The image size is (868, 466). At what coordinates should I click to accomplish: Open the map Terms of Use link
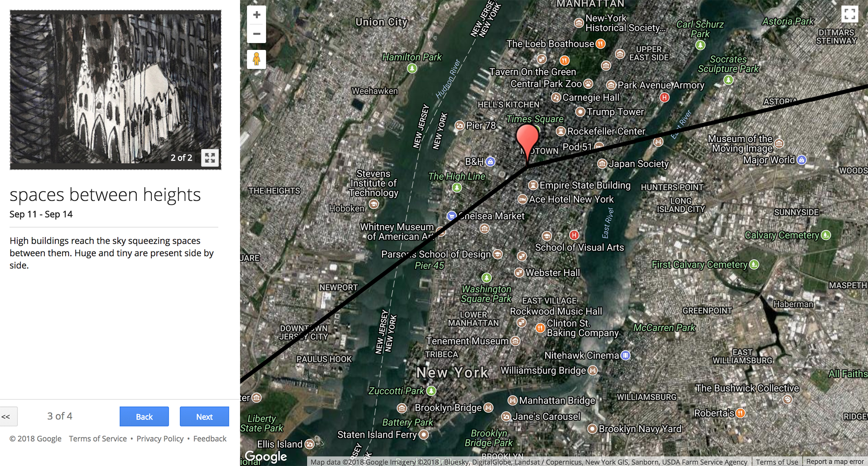(x=777, y=461)
